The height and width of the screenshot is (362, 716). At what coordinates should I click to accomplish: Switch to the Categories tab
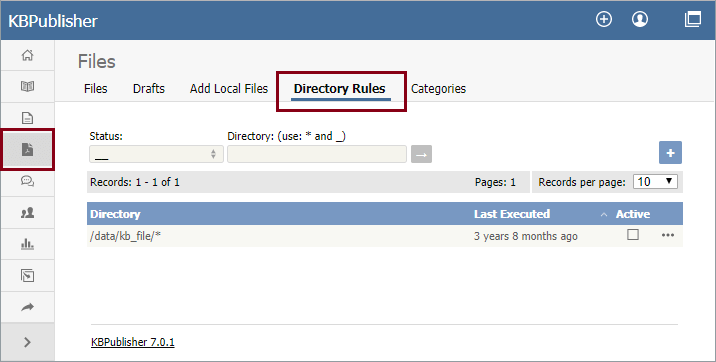click(x=438, y=89)
